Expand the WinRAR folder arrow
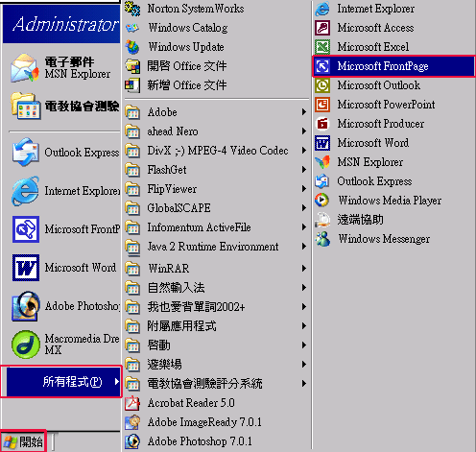This screenshot has height=452, width=476. coord(304,269)
